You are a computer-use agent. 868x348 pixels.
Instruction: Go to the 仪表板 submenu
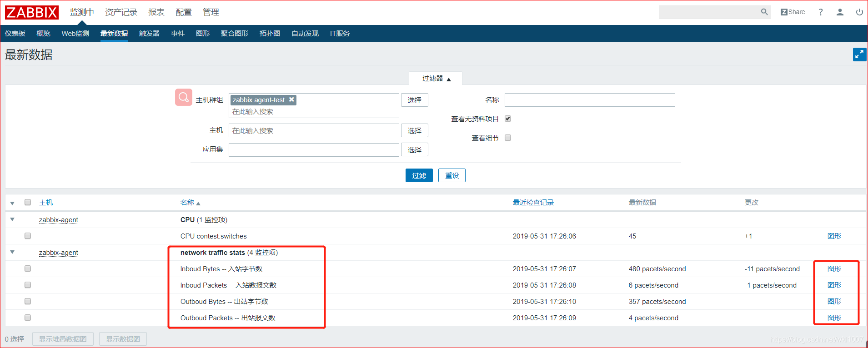pos(15,34)
